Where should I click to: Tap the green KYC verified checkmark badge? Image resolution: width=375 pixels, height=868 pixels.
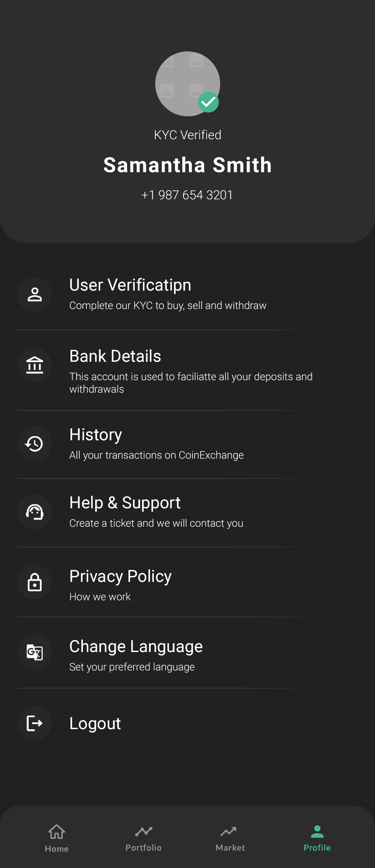coord(208,102)
